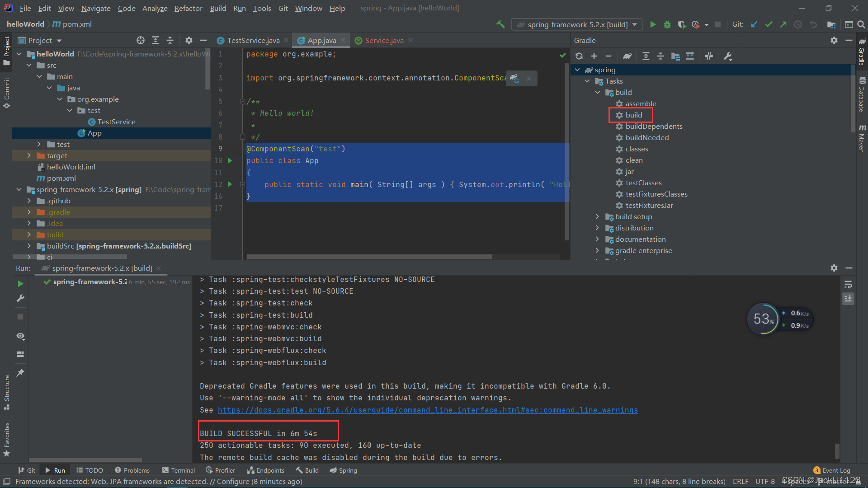Open Run panel settings gear
The image size is (868, 488).
[834, 268]
